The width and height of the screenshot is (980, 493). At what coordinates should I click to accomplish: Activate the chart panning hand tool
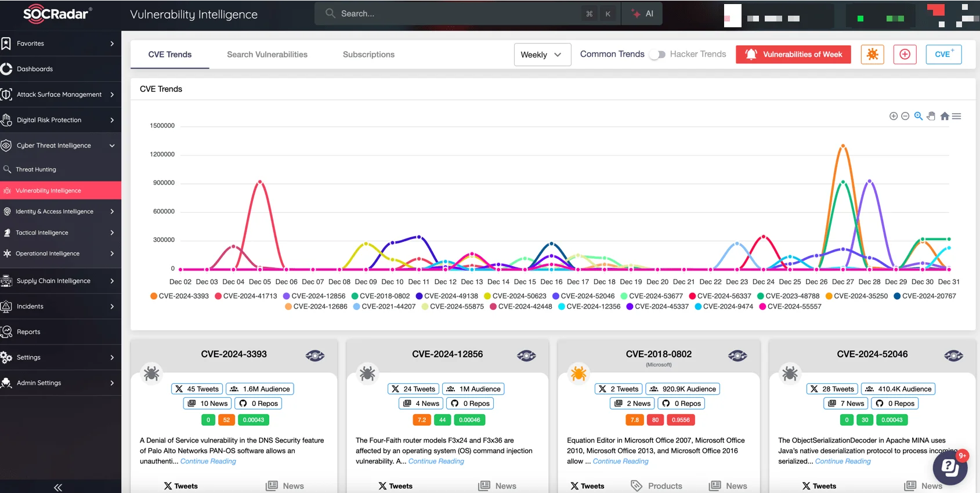pyautogui.click(x=931, y=116)
